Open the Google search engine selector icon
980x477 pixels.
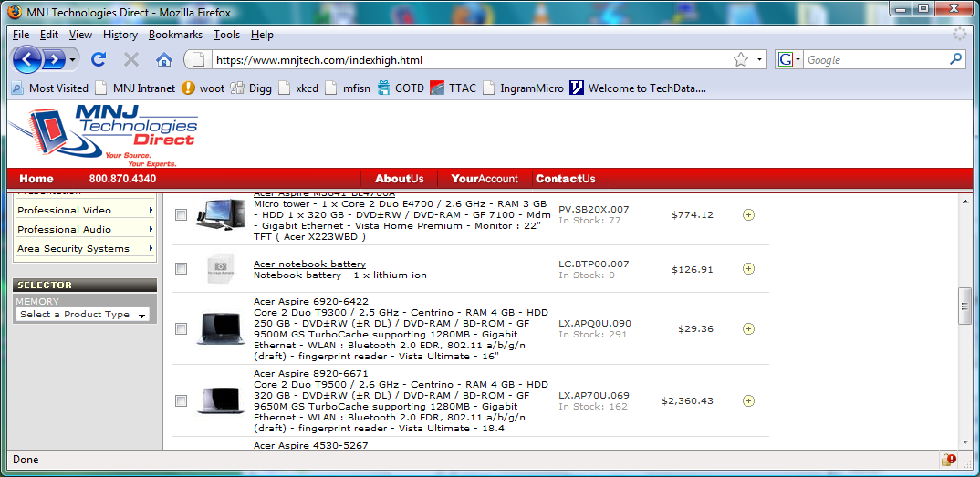[788, 60]
